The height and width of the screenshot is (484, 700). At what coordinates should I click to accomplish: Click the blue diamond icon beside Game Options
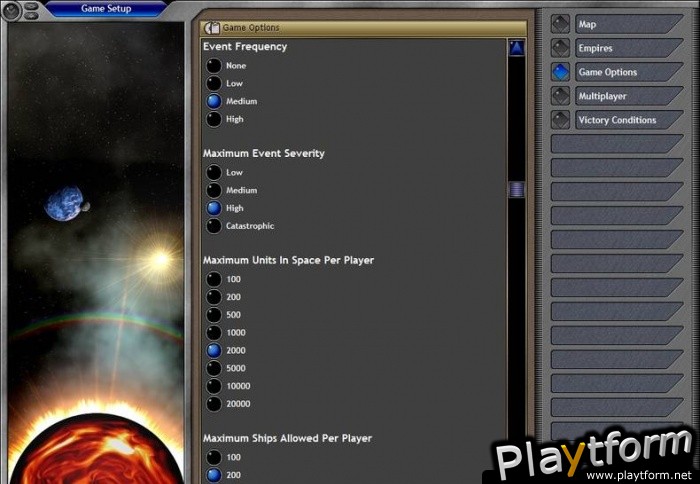click(x=560, y=72)
